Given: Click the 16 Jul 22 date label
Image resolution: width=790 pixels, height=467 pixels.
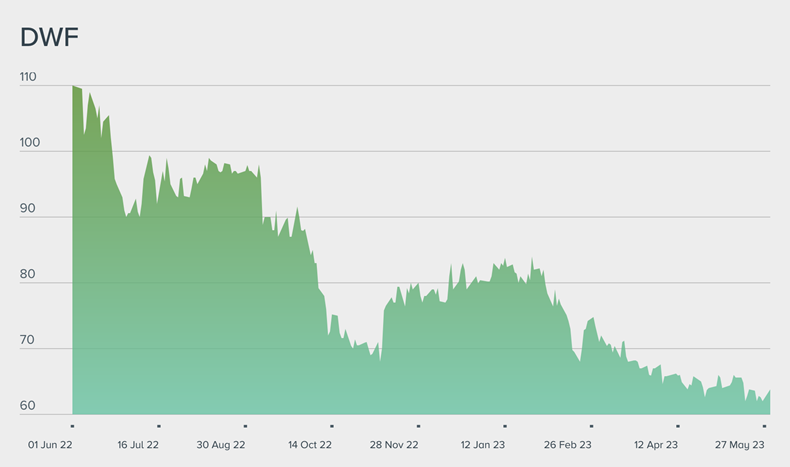Looking at the screenshot, I should pos(138,444).
